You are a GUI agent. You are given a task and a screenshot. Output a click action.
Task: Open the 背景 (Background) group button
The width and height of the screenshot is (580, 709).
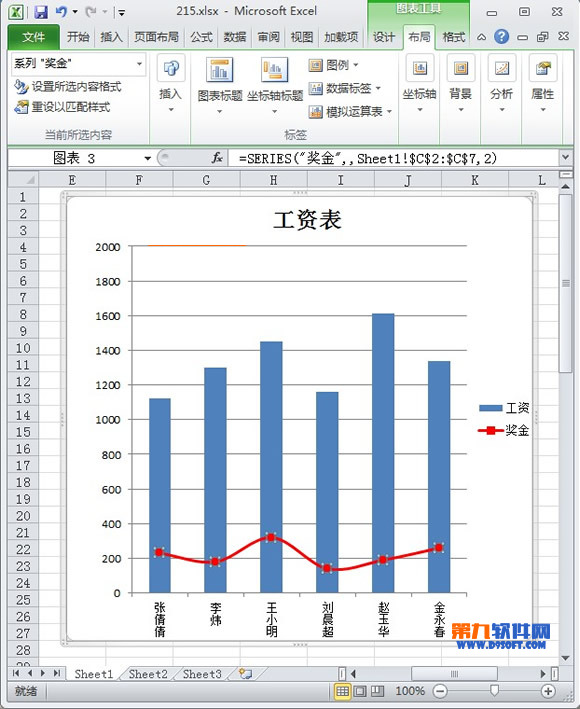point(461,84)
